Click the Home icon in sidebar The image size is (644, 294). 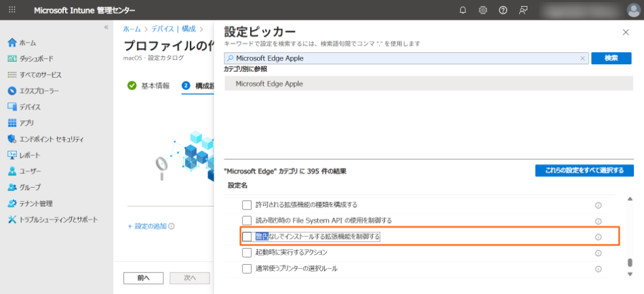tap(12, 43)
